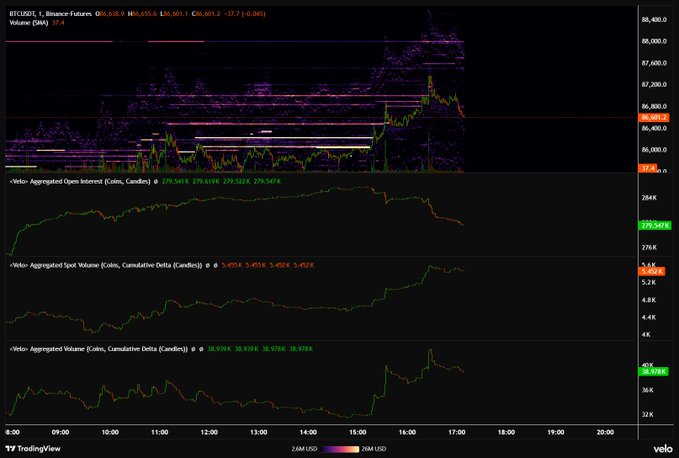Click the 87,600.0 price axis label
This screenshot has height=458, width=679.
pos(654,63)
